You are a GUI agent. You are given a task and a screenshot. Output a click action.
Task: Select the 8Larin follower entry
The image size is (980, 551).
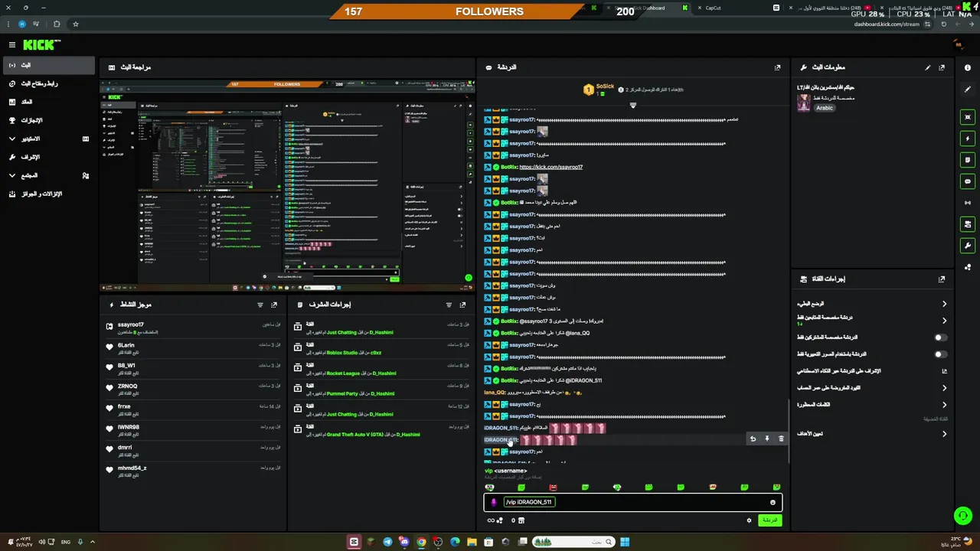(x=193, y=348)
